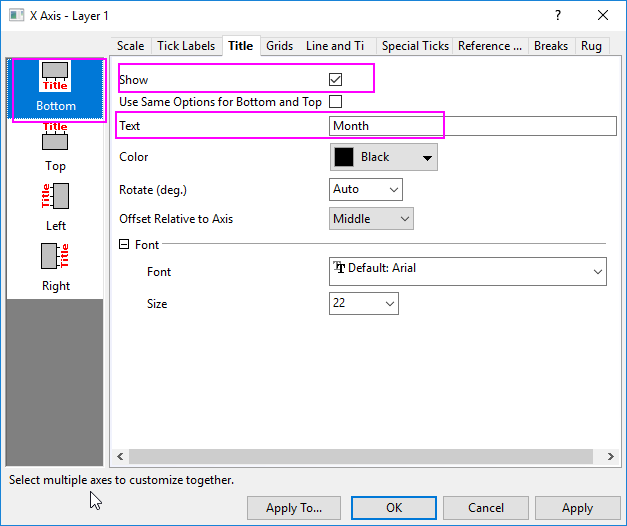Select the Top axis icon

[x=56, y=146]
